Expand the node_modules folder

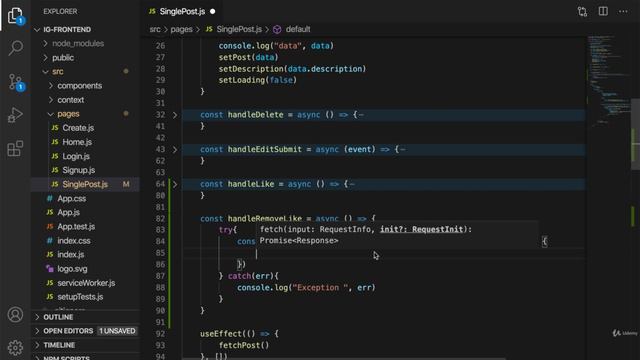(x=78, y=43)
